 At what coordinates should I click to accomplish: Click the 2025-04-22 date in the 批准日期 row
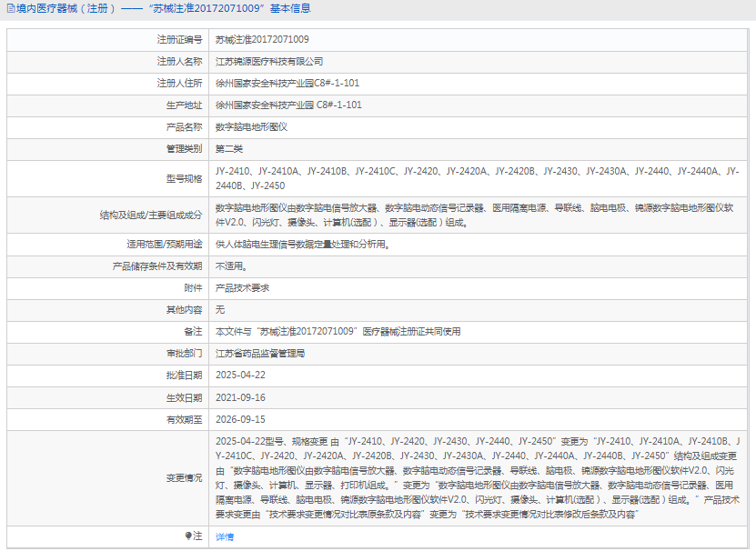[x=240, y=375]
